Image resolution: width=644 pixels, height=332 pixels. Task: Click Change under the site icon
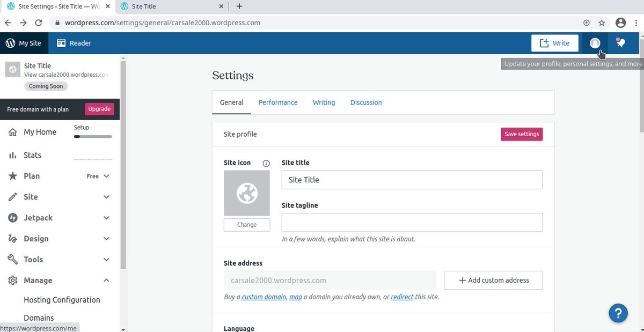point(247,225)
